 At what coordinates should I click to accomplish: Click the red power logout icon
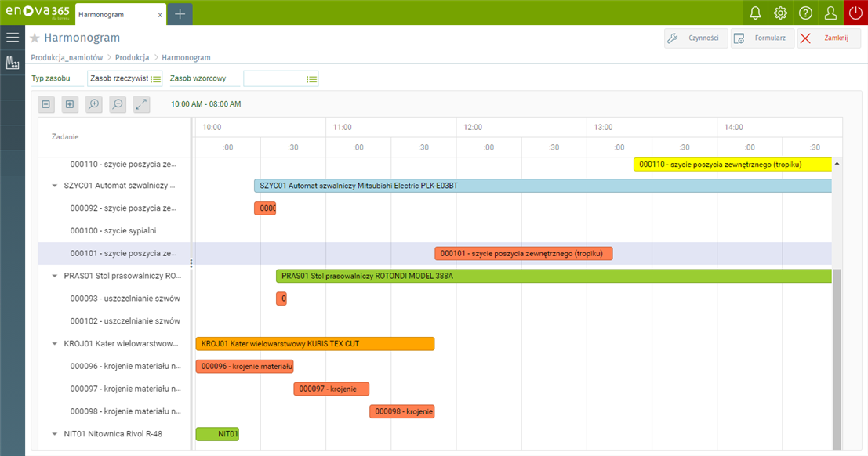tap(855, 13)
